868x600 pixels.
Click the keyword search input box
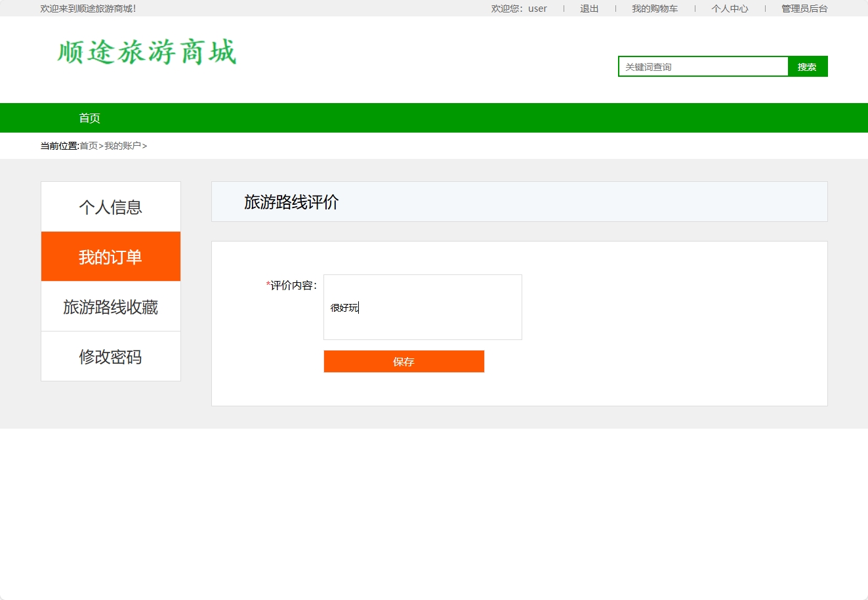702,66
